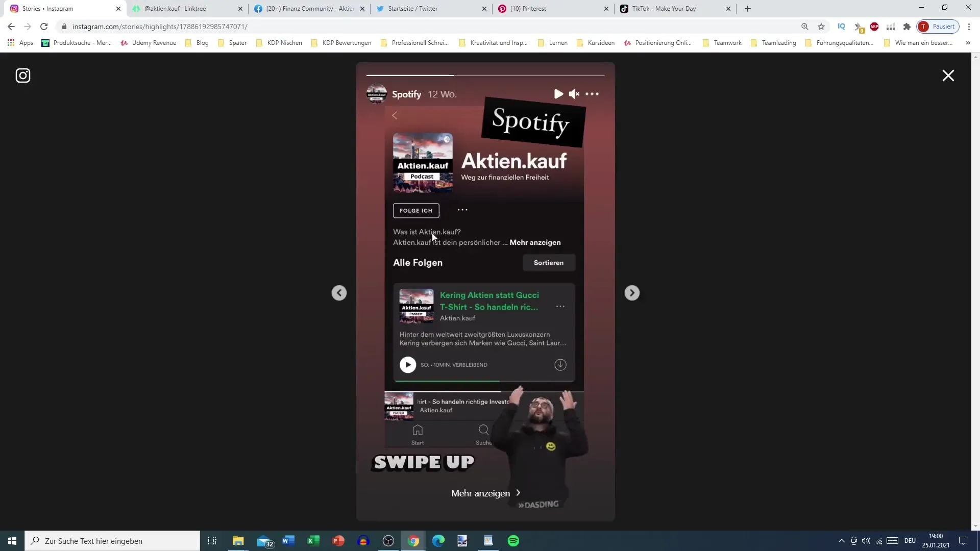Viewport: 980px width, 551px height.
Task: Open the Apps bookmarks shortcut
Action: pyautogui.click(x=20, y=43)
